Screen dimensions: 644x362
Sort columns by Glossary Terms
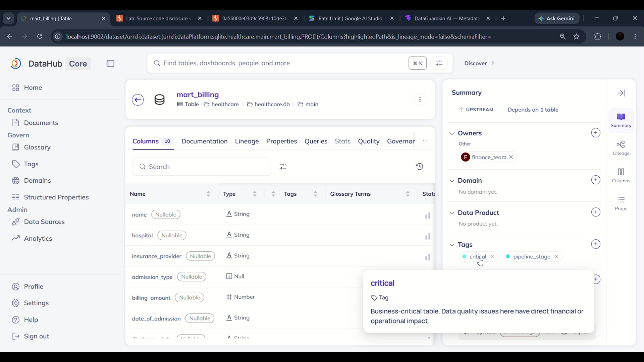pos(408,194)
